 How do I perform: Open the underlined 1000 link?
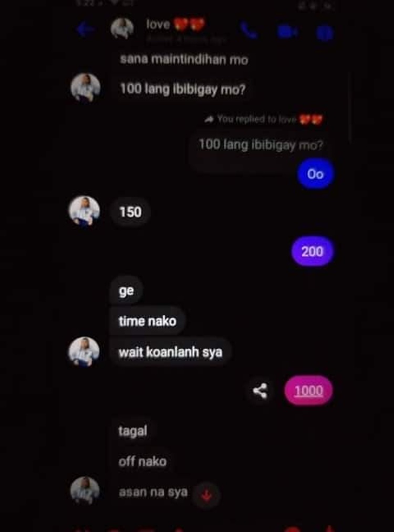click(308, 391)
